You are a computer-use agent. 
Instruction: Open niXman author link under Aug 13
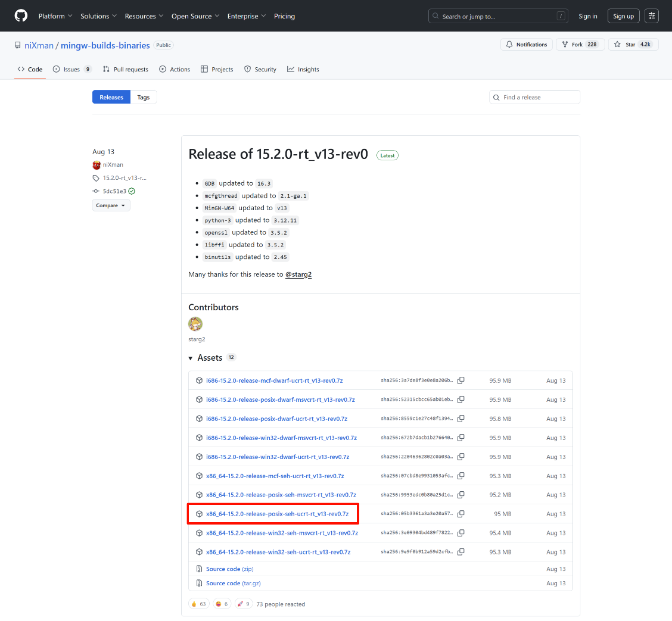113,165
